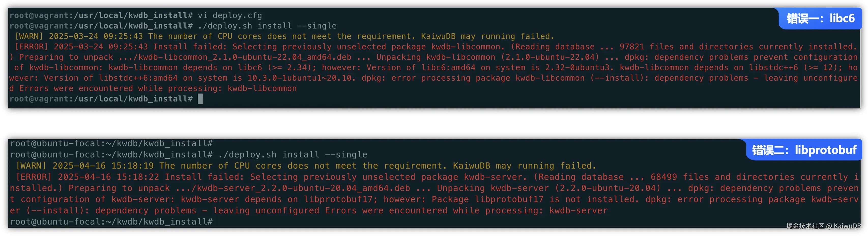Screen dimensions: 868x236
Task: Click the deploy.sh install command in the ubuntu-focal terminal
Action: 293,155
